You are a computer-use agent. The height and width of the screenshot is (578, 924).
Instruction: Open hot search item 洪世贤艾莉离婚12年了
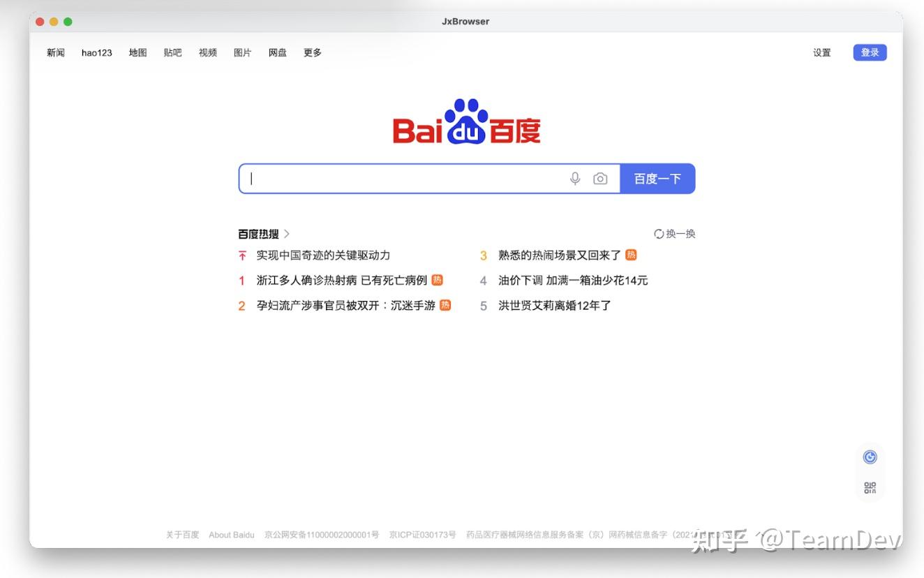553,305
